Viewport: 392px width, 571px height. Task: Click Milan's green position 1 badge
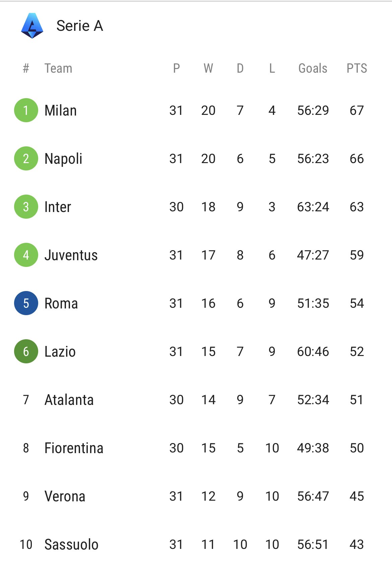pos(26,110)
